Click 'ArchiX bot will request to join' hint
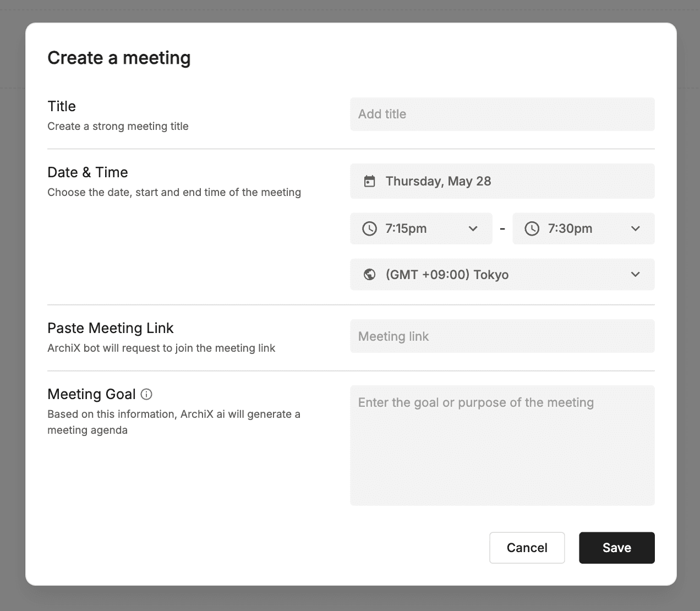 coord(161,348)
